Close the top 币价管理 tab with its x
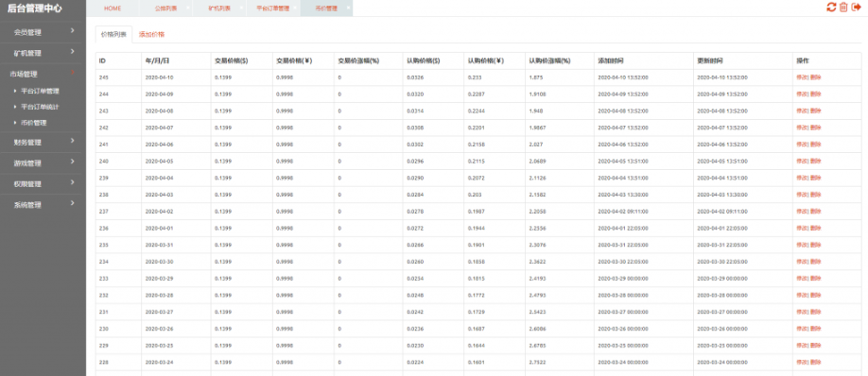The image size is (868, 376). (348, 8)
